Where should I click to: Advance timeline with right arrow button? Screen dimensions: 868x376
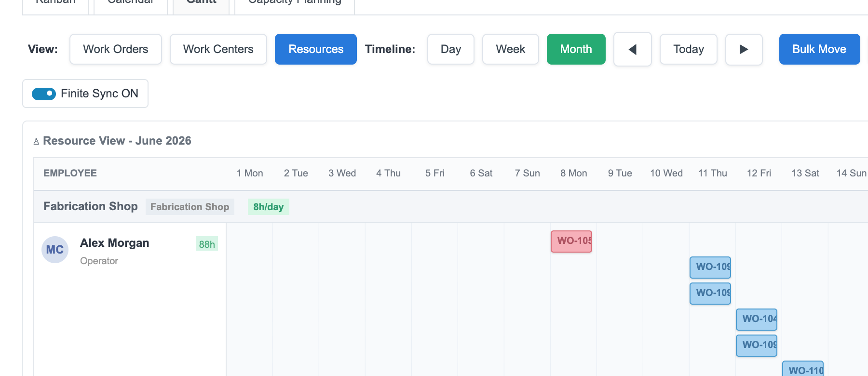pyautogui.click(x=744, y=49)
